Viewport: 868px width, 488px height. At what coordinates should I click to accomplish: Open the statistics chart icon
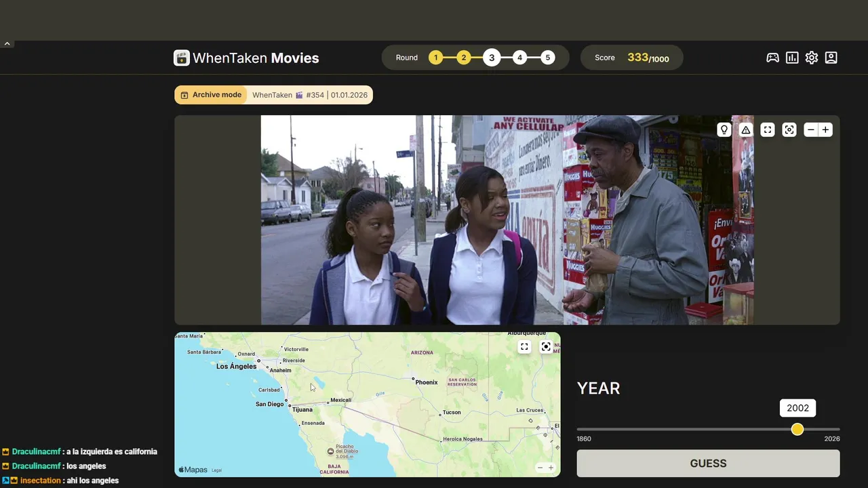click(792, 58)
